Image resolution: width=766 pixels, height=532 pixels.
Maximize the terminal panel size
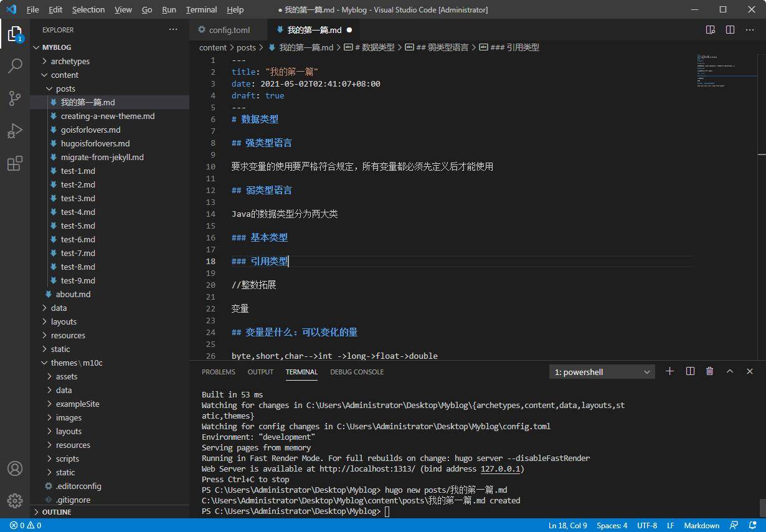(730, 371)
